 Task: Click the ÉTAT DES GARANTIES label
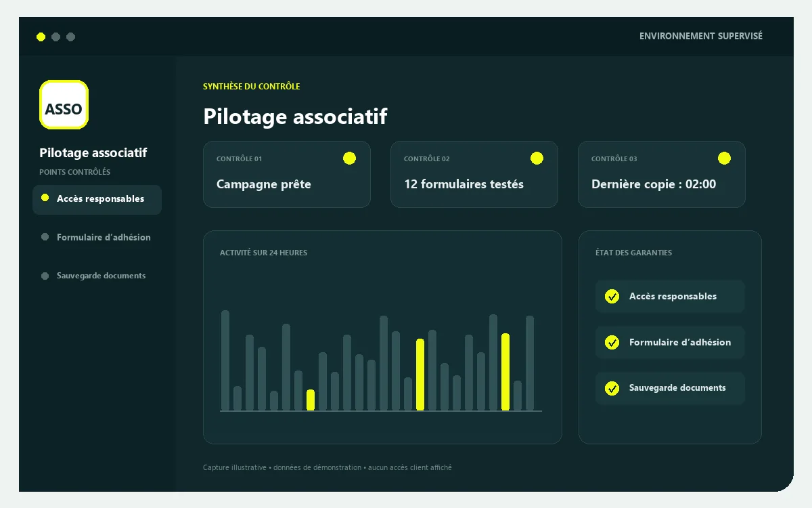coord(634,253)
